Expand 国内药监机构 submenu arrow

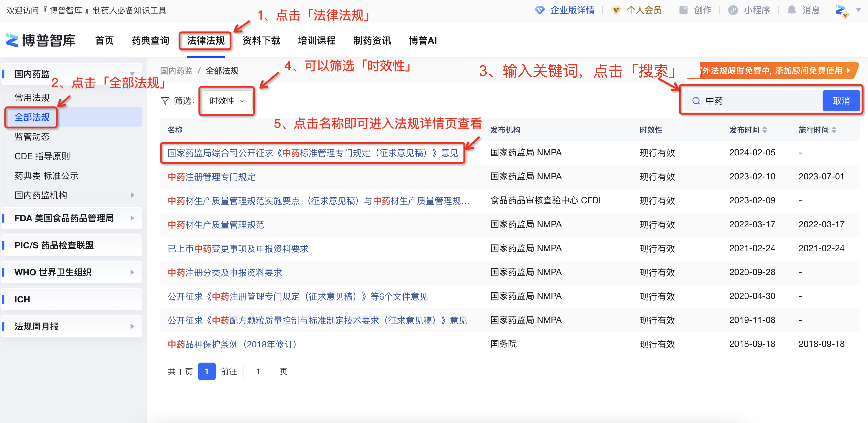132,195
